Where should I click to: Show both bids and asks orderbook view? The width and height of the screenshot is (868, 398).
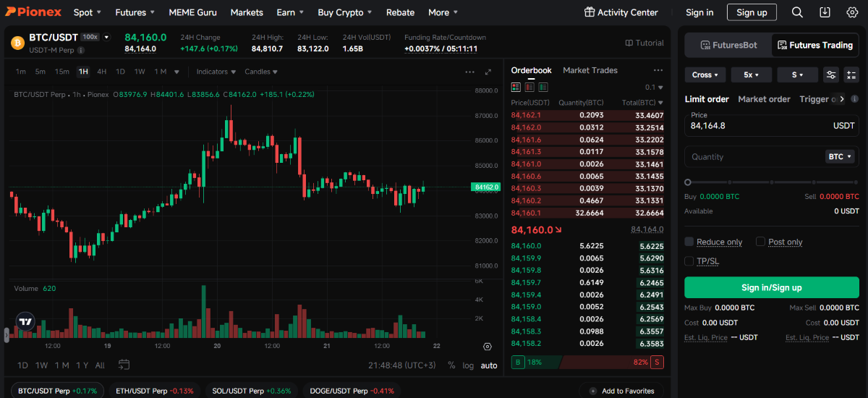coord(516,87)
